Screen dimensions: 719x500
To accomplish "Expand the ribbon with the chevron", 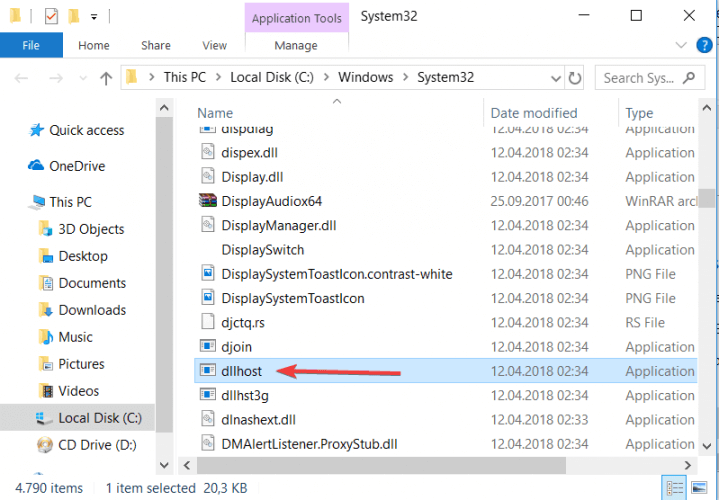I will pos(681,45).
